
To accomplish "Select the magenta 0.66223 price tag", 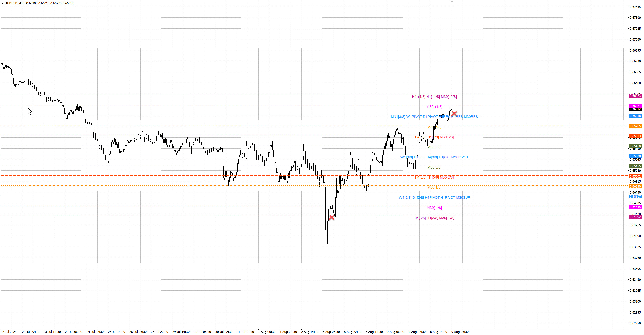I will click(x=635, y=95).
